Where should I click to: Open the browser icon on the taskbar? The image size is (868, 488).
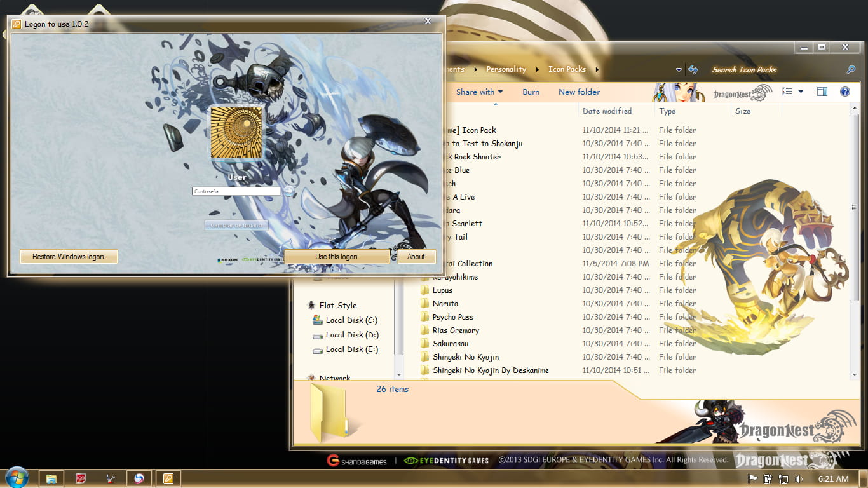tap(139, 478)
